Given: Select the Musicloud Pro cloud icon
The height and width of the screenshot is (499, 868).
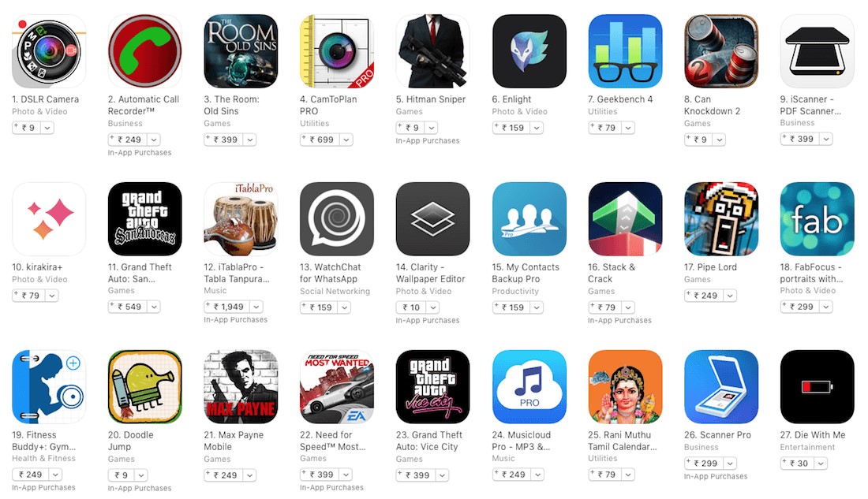Looking at the screenshot, I should (x=529, y=387).
